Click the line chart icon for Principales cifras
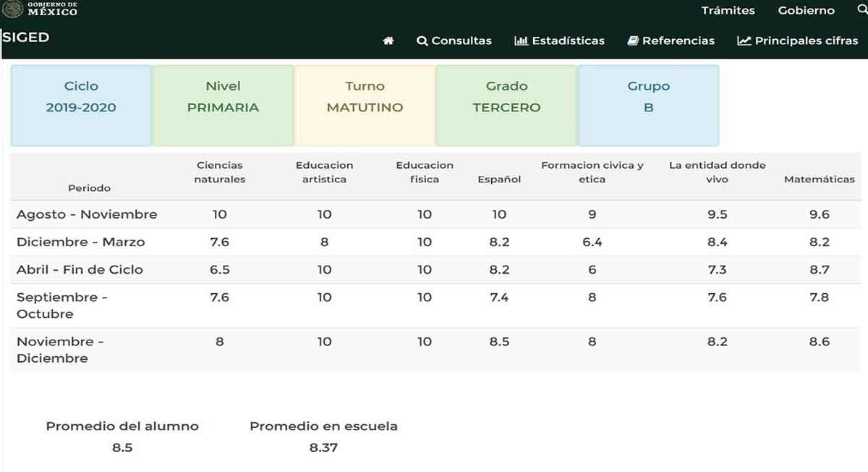The height and width of the screenshot is (472, 868). (743, 41)
